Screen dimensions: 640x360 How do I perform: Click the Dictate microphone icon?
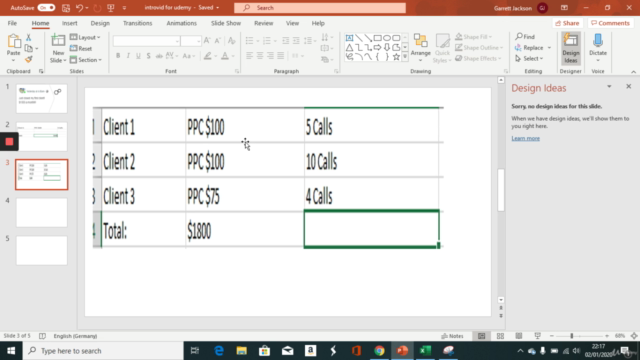point(598,47)
